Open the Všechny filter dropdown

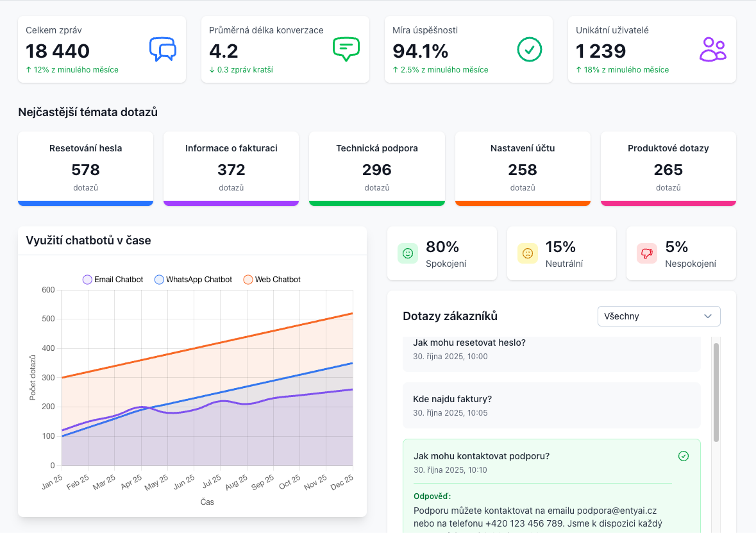pyautogui.click(x=659, y=316)
